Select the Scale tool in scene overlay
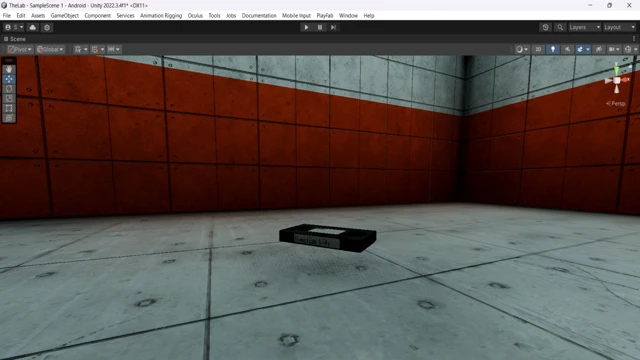This screenshot has width=640, height=360. (9, 99)
